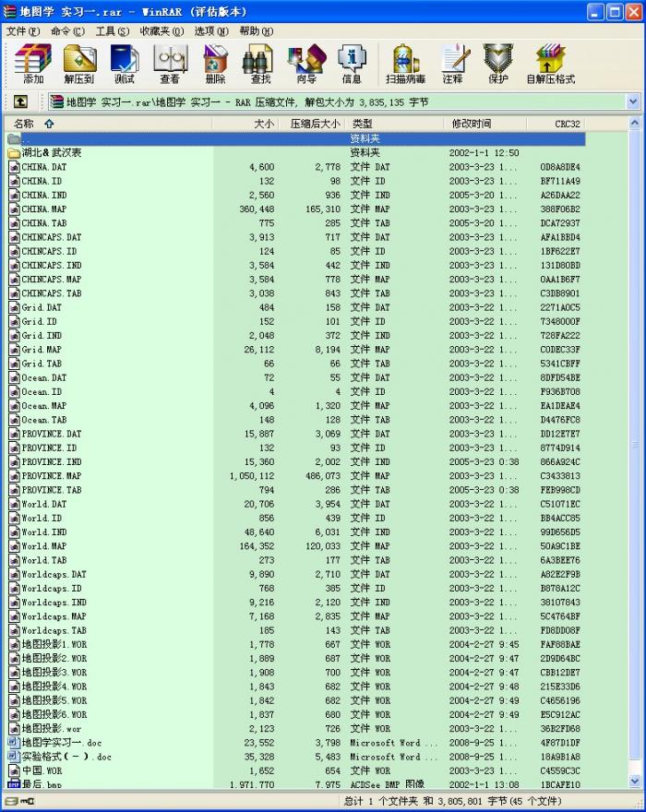
Task: Open the 文件(F) menu
Action: 23,30
